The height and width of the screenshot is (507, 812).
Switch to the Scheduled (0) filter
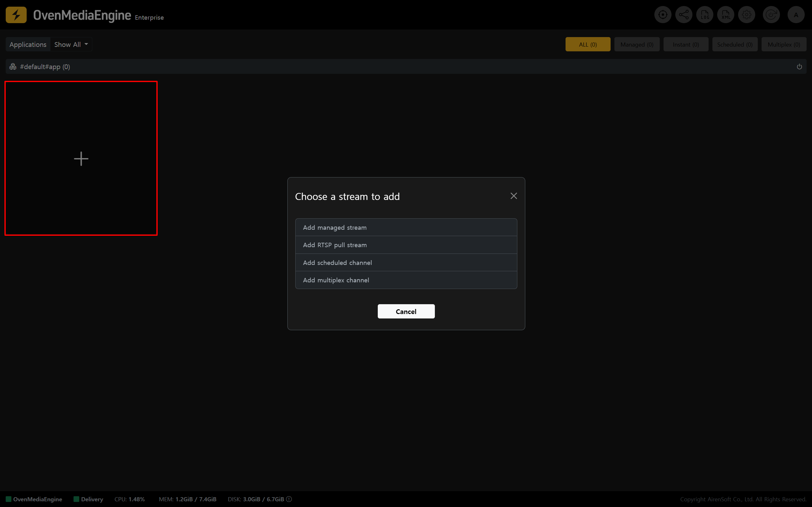pyautogui.click(x=735, y=44)
